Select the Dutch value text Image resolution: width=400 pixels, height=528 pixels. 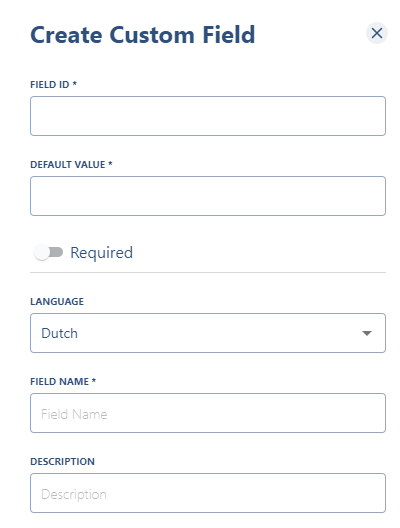tap(59, 333)
